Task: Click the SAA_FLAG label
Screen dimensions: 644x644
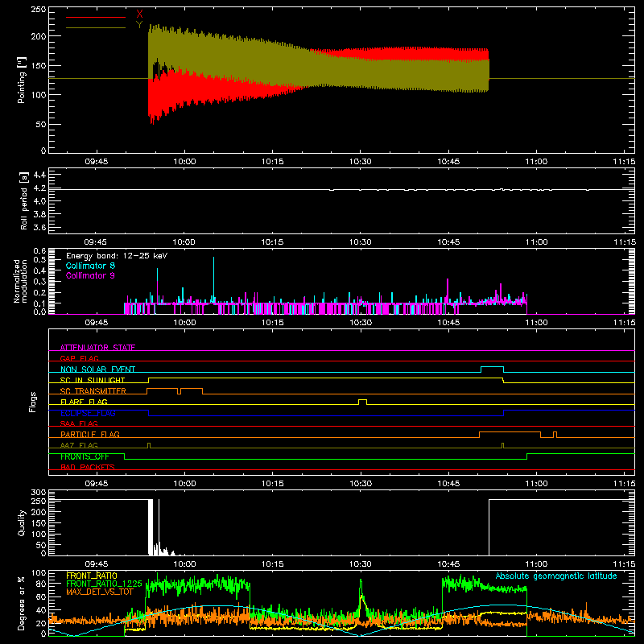Action: [x=79, y=423]
